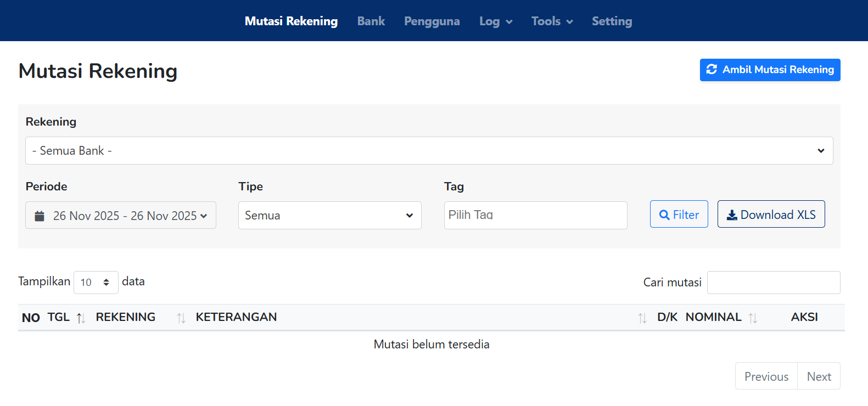This screenshot has width=868, height=406.
Task: Change the Tampilkan rows-per-page selector
Action: [96, 283]
